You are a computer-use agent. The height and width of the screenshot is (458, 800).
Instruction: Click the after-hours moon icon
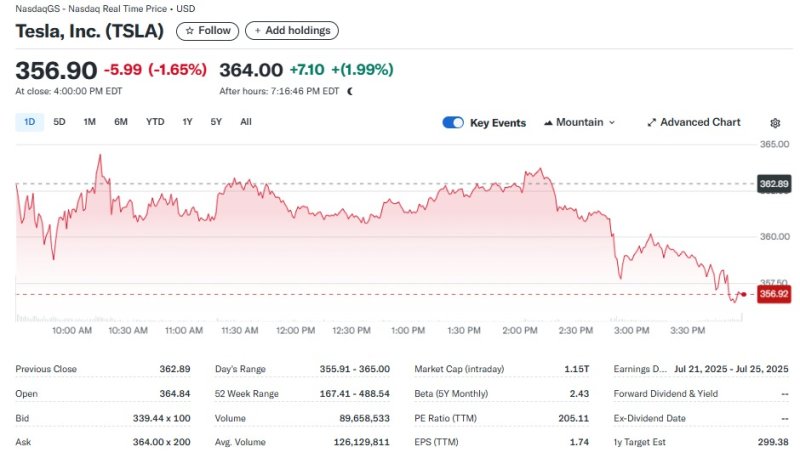click(x=350, y=91)
